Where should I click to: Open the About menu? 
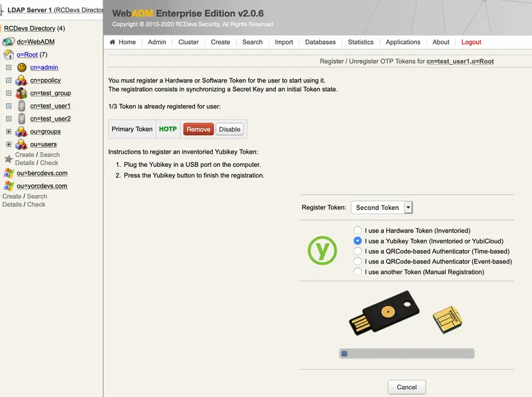click(x=441, y=42)
